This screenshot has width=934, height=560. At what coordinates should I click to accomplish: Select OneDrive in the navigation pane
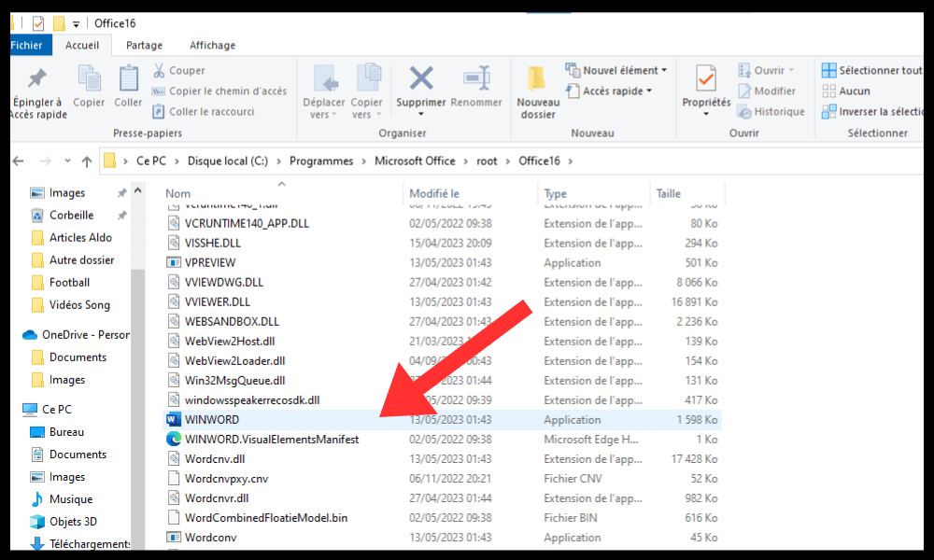coord(76,335)
